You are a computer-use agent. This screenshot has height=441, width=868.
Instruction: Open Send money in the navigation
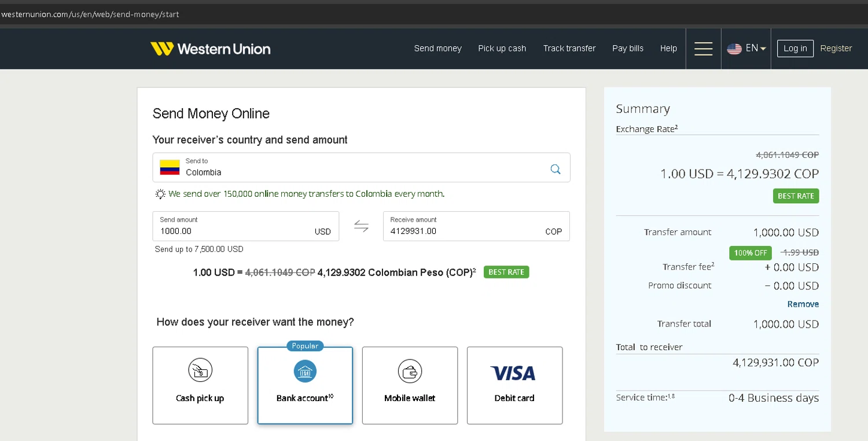point(437,49)
